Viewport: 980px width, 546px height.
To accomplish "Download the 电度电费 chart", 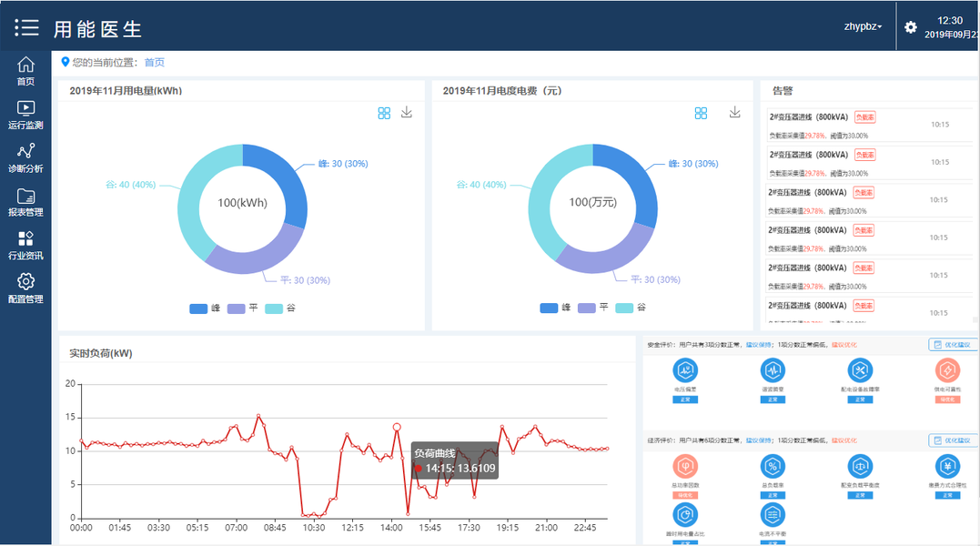I will pos(735,113).
